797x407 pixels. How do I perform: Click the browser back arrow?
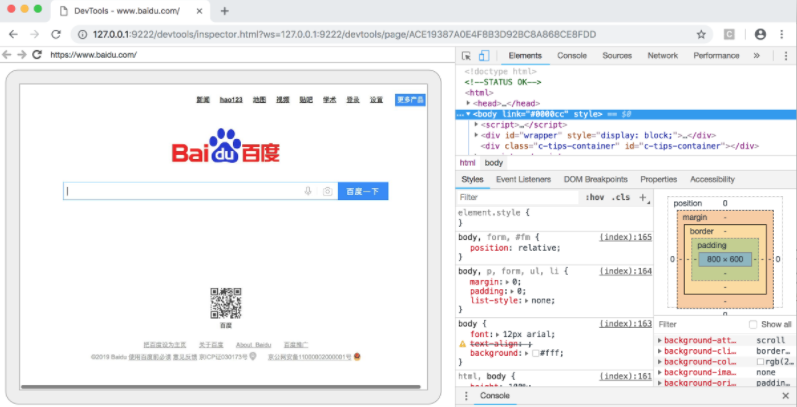[x=13, y=35]
